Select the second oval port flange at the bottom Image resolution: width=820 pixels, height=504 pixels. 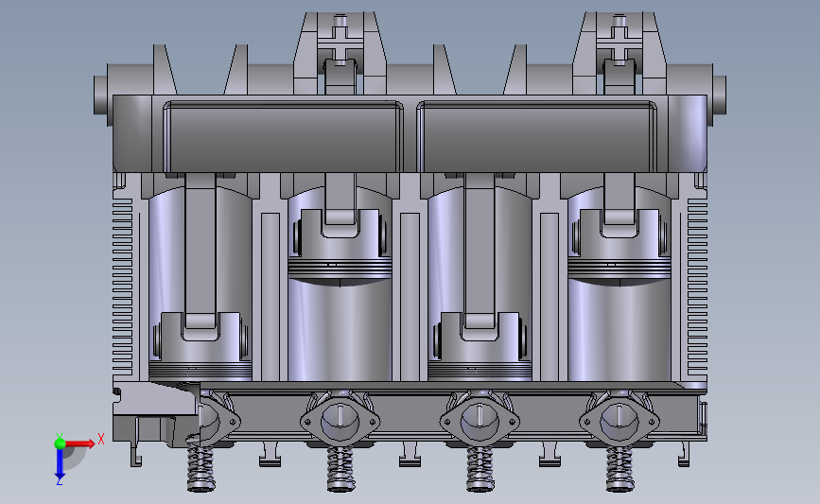[x=340, y=422]
